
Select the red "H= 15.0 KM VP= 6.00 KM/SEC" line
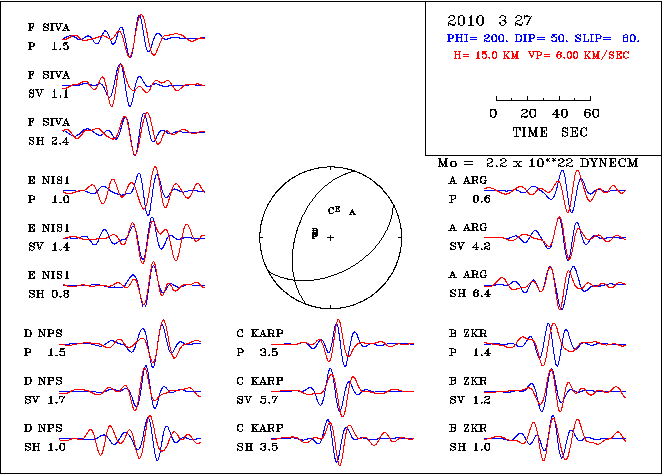[541, 55]
